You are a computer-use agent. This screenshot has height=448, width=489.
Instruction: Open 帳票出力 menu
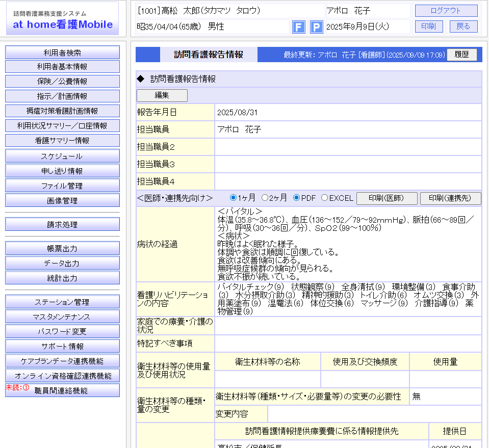click(x=62, y=248)
